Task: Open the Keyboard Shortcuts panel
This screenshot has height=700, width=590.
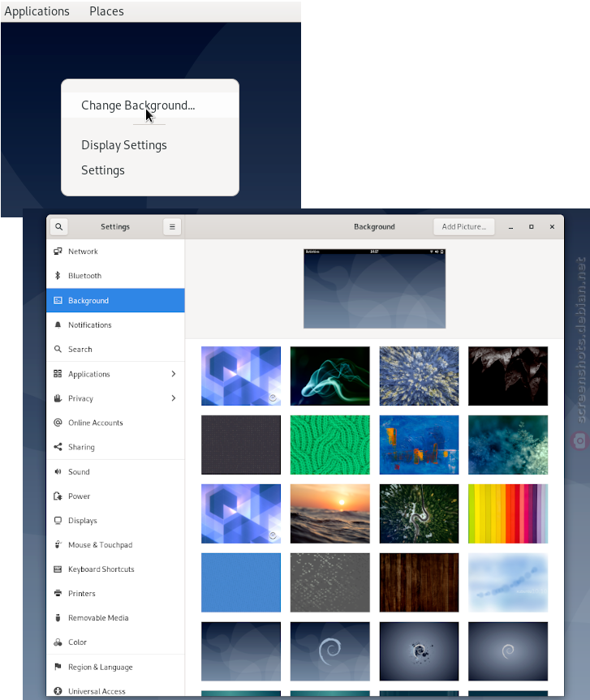Action: (115, 569)
